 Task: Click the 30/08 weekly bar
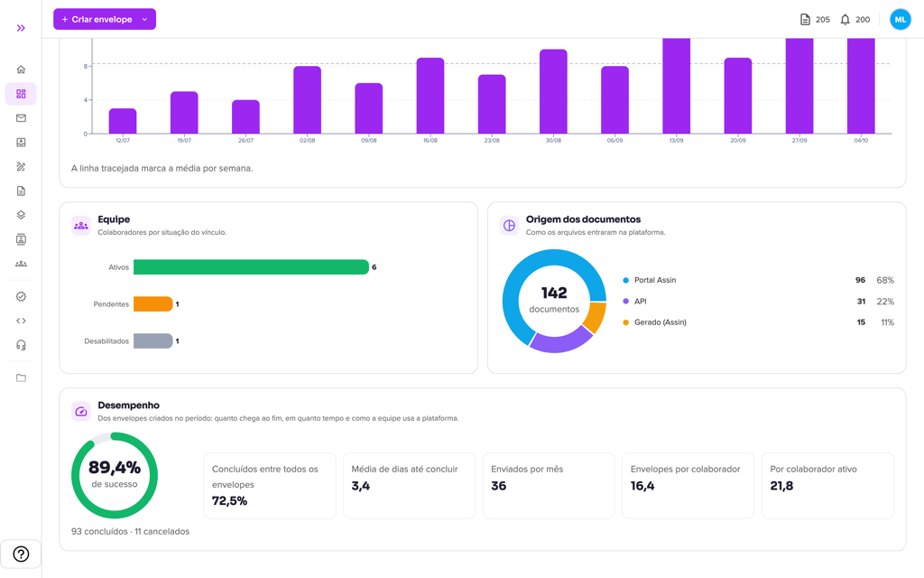(553, 91)
